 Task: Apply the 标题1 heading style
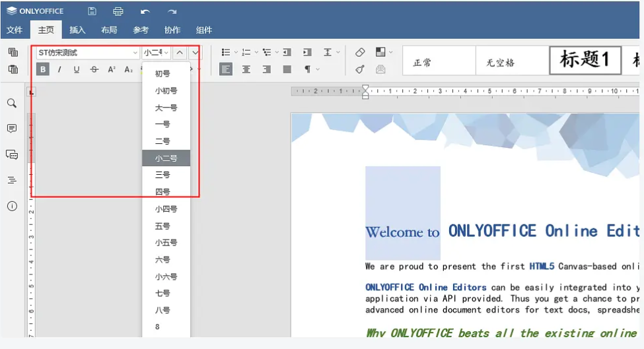(585, 60)
